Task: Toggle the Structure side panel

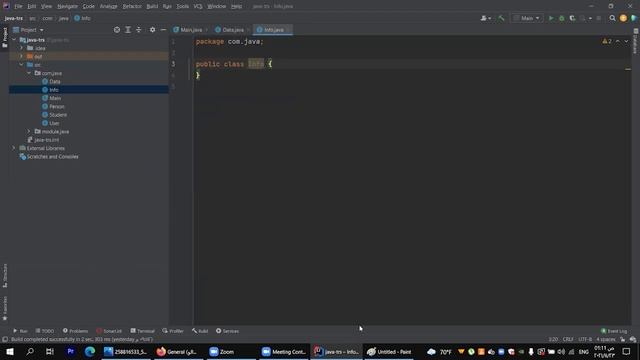Action: click(5, 276)
